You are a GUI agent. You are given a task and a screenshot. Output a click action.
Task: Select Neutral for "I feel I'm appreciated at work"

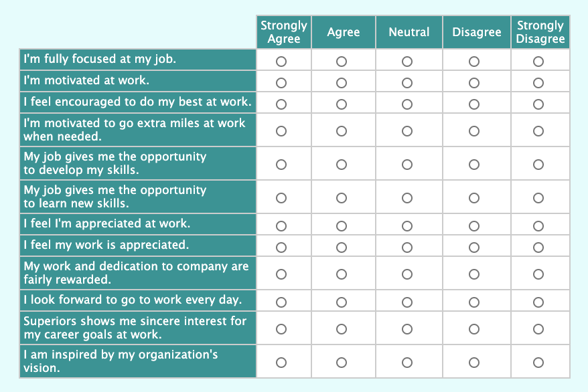(408, 224)
